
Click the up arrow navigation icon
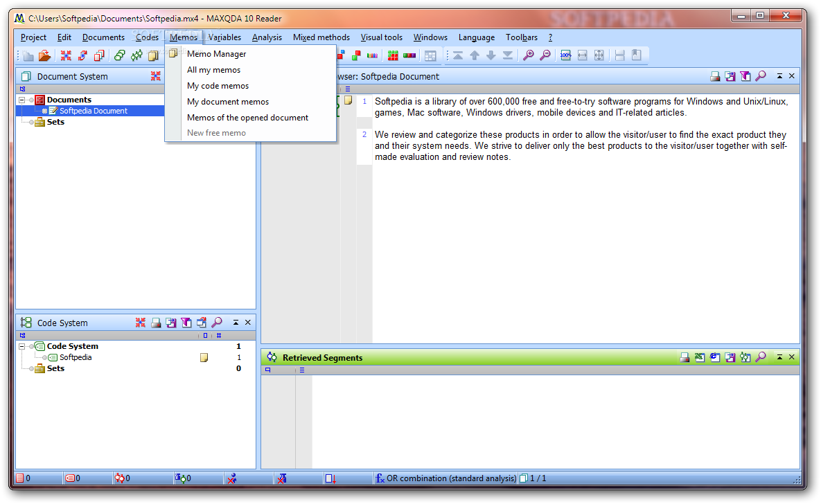point(475,55)
